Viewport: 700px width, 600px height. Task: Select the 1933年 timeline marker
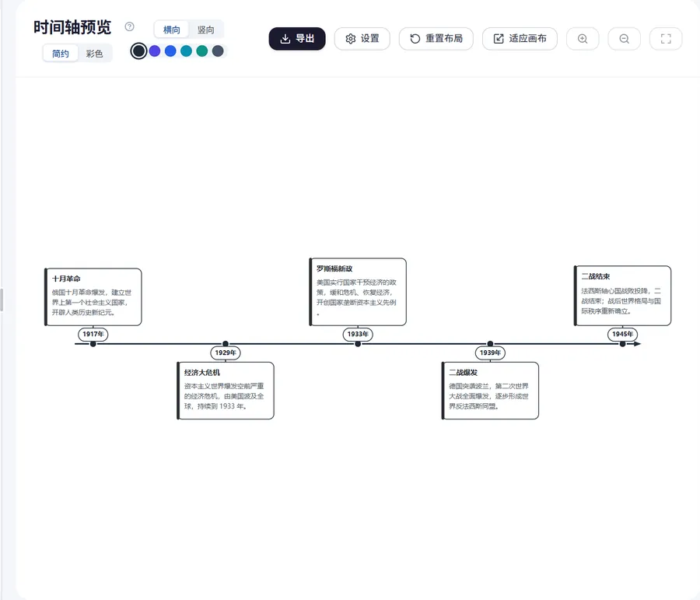pyautogui.click(x=358, y=334)
